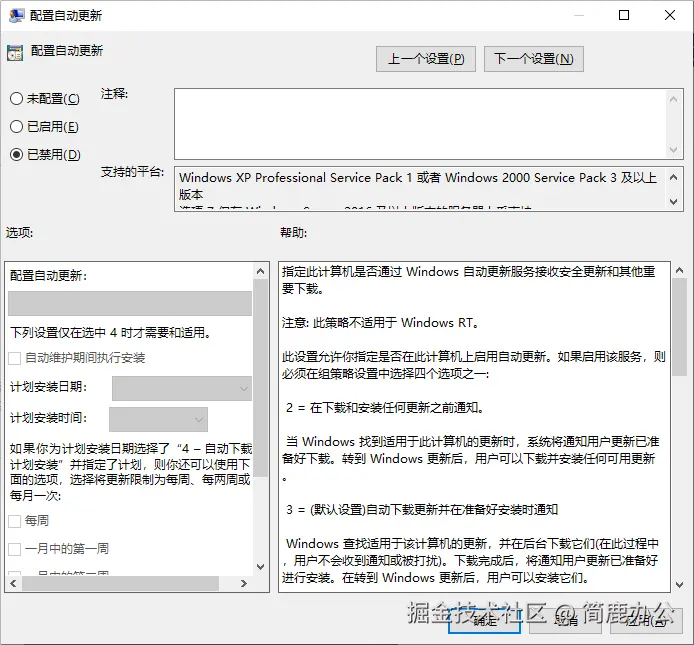Open the 计划安装日期 dropdown
694x645 pixels.
pyautogui.click(x=182, y=389)
